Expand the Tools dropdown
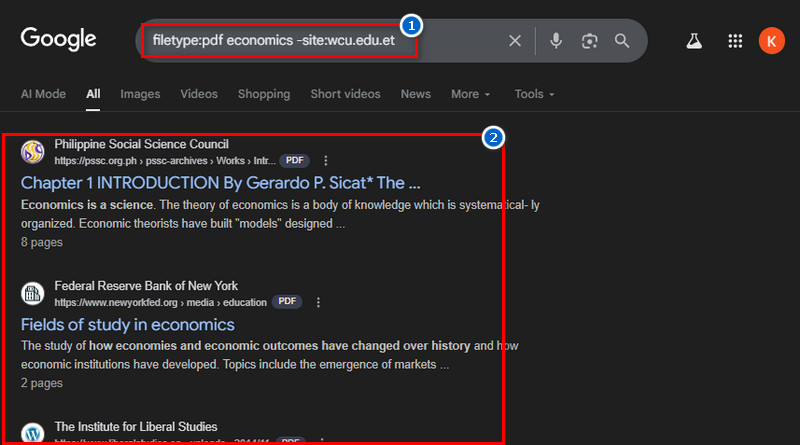This screenshot has height=445, width=800. 534,94
